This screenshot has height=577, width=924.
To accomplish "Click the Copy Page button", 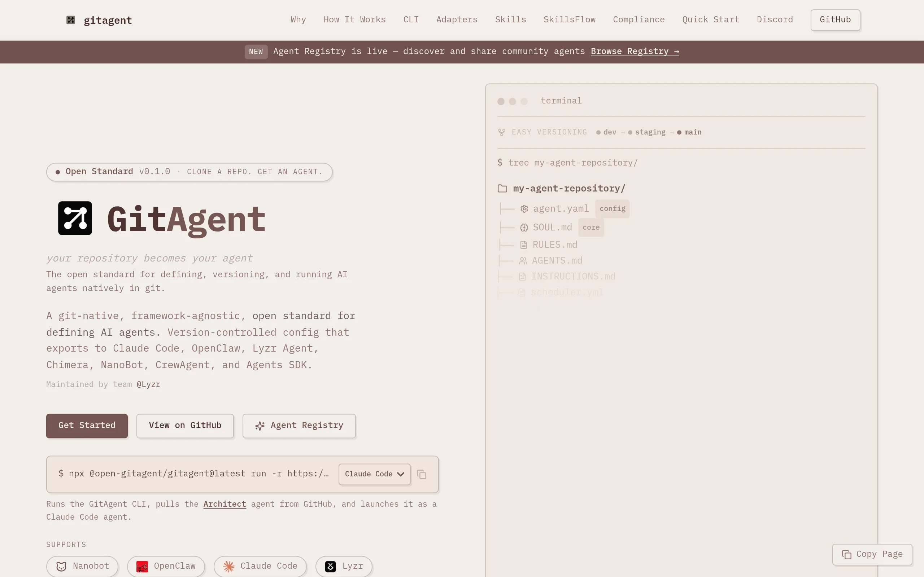I will coord(872,555).
